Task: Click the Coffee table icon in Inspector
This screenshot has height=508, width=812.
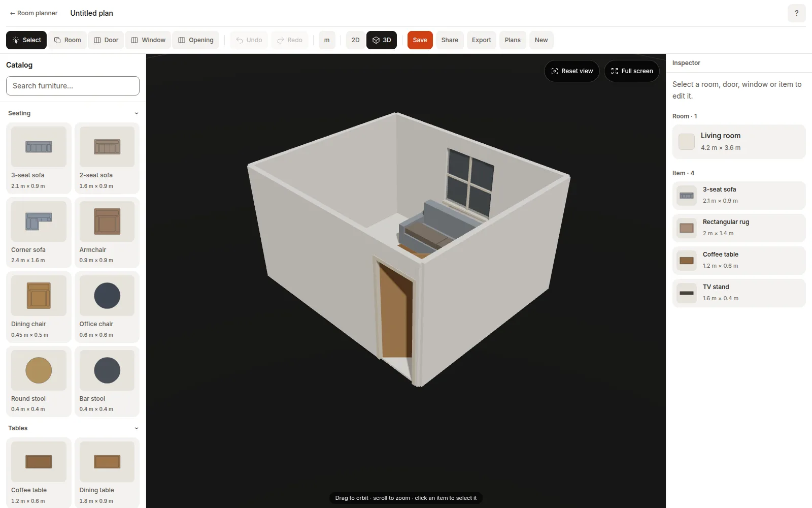Action: tap(687, 261)
